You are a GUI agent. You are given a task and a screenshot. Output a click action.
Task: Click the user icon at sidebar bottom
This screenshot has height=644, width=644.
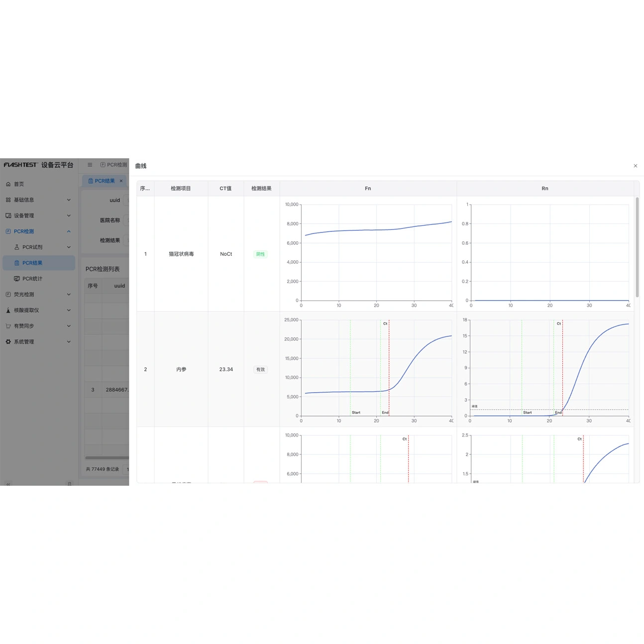coord(69,484)
